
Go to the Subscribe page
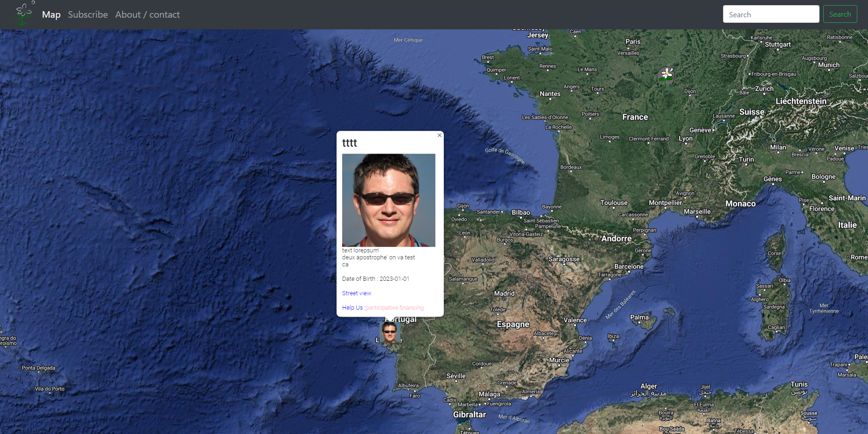coord(88,14)
